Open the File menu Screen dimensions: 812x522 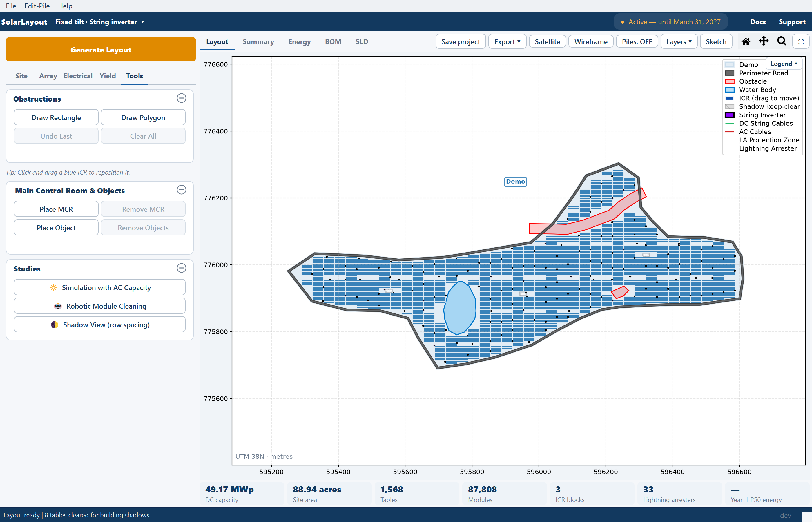(11, 6)
